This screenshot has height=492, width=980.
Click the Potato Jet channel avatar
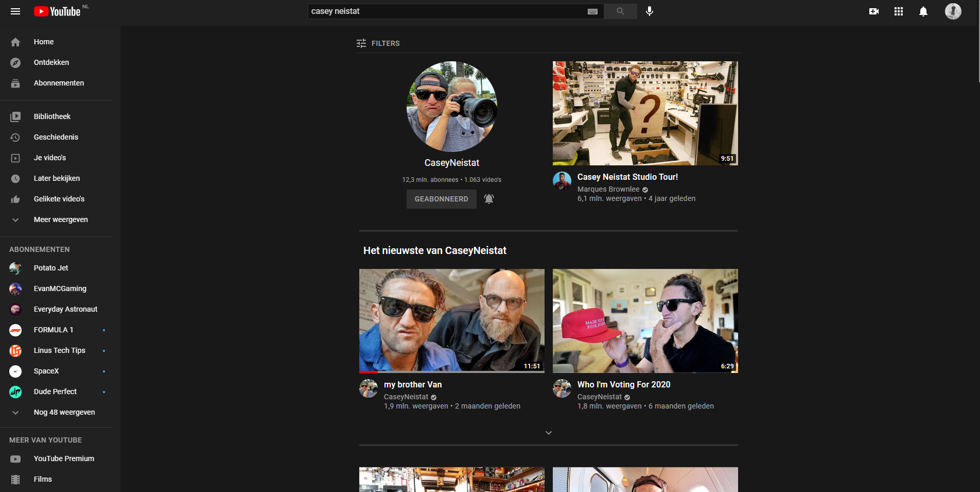coord(15,268)
